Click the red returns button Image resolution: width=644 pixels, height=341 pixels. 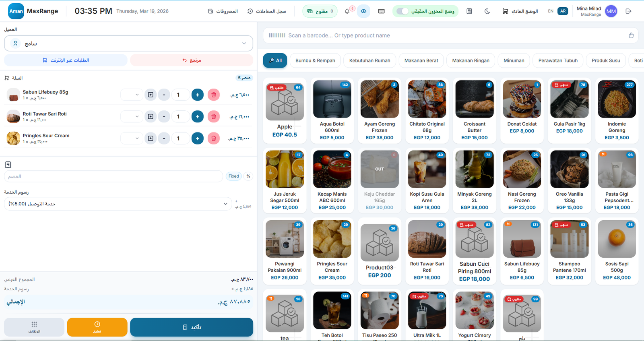(192, 60)
